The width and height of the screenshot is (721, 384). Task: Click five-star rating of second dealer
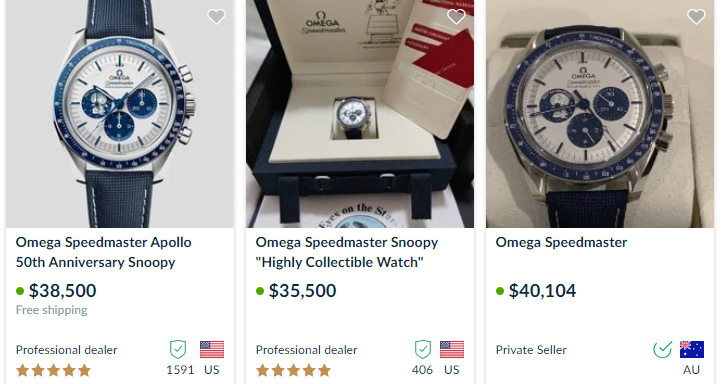pos(293,370)
